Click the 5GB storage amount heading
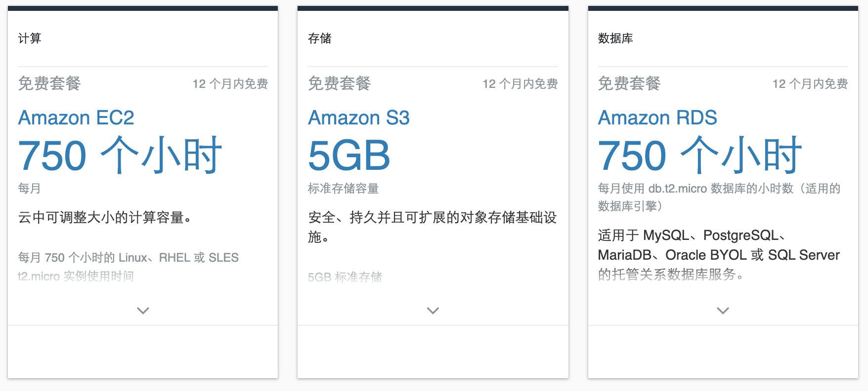868x391 pixels. tap(349, 156)
